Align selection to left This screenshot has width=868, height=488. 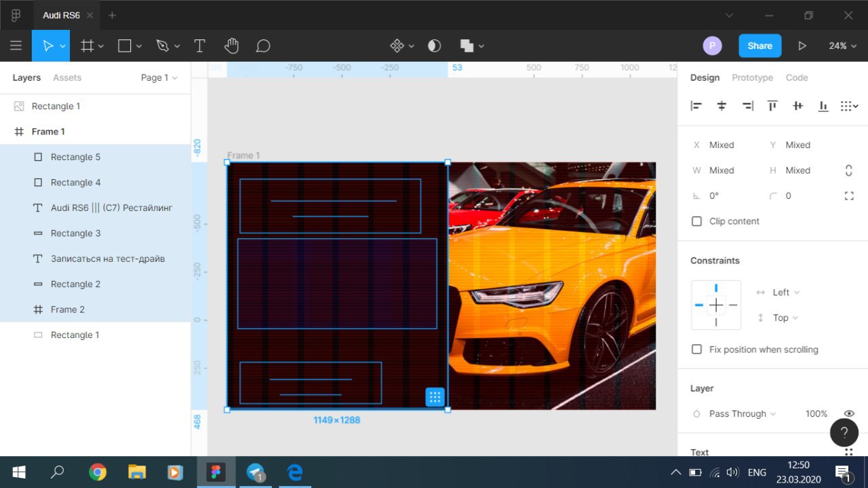(696, 106)
